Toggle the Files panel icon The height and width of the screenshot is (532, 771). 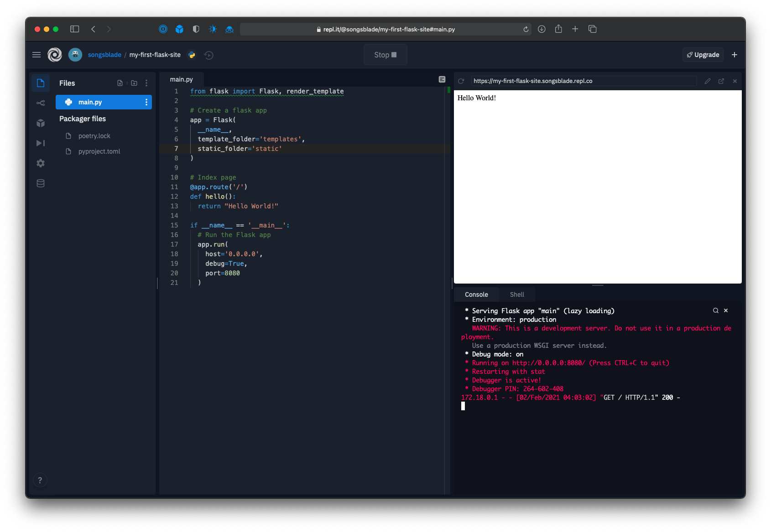pyautogui.click(x=41, y=83)
